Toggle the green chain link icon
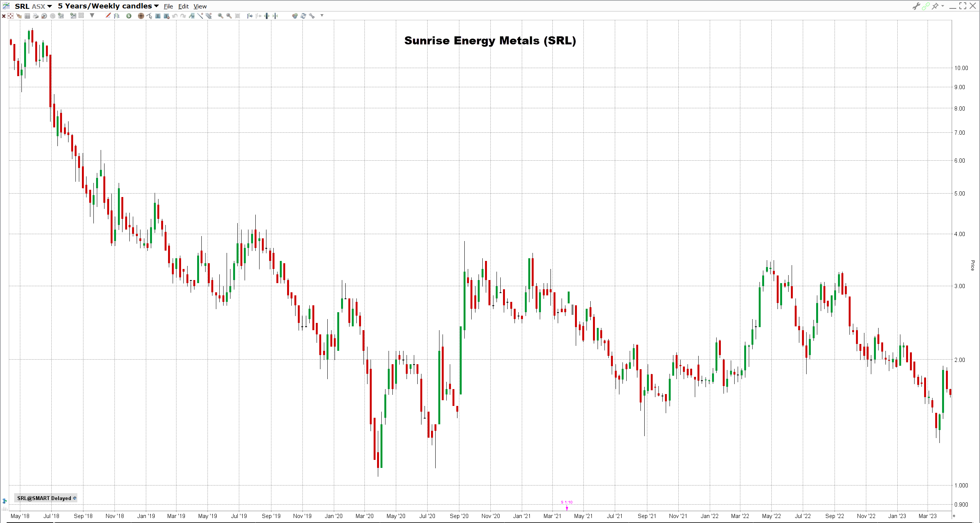 926,6
